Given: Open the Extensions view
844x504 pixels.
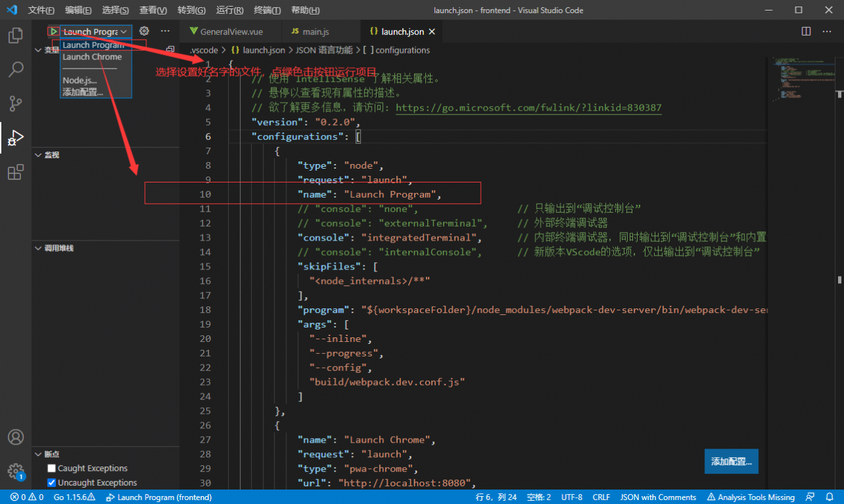Looking at the screenshot, I should click(x=15, y=173).
